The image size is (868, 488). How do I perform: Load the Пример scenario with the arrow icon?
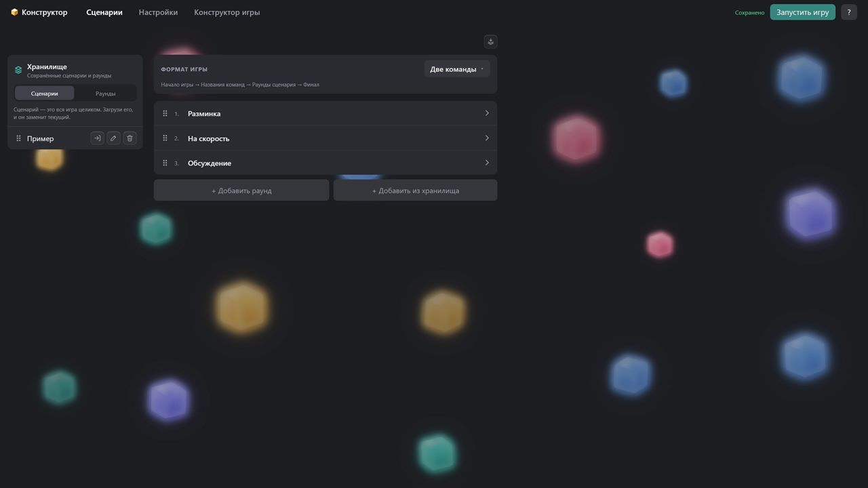pyautogui.click(x=97, y=138)
